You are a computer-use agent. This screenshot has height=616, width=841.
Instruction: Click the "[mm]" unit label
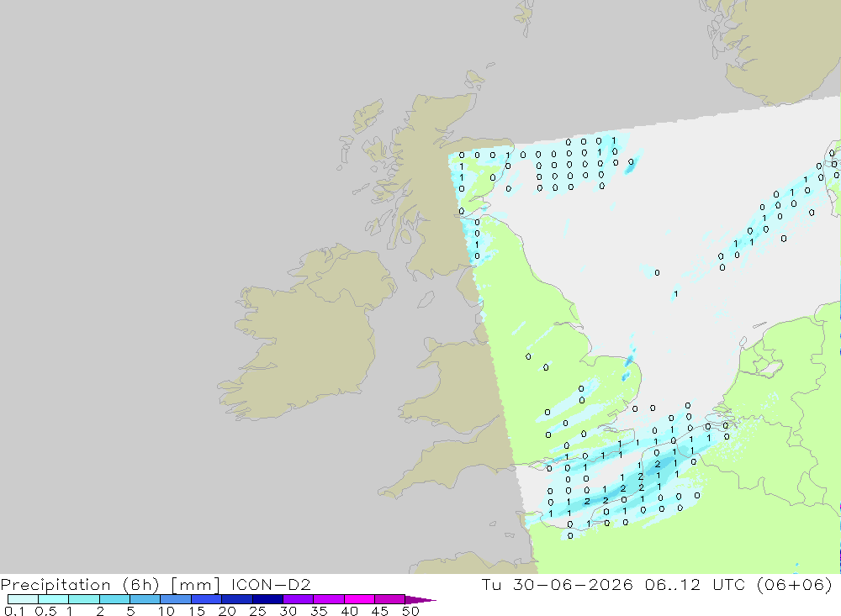[x=195, y=585]
